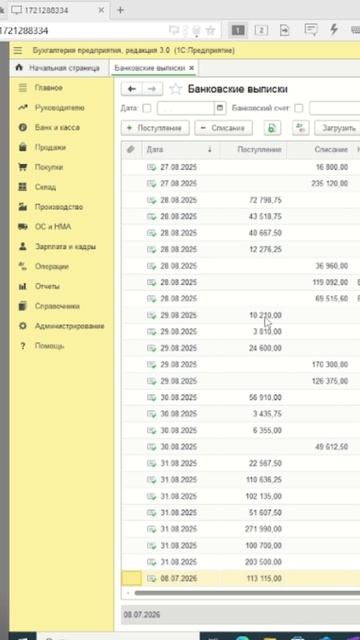This screenshot has height=640, width=360.
Task: Click the Администрирование gear icon
Action: pyautogui.click(x=23, y=326)
